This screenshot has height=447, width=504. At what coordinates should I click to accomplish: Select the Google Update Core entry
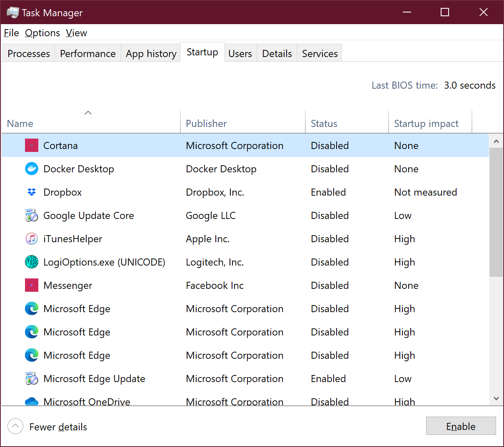click(x=89, y=216)
